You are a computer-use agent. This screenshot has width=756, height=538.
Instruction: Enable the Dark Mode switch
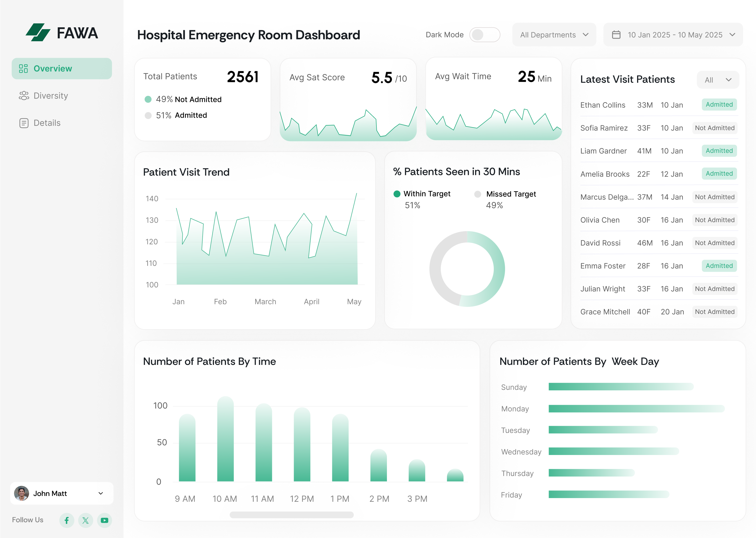484,35
